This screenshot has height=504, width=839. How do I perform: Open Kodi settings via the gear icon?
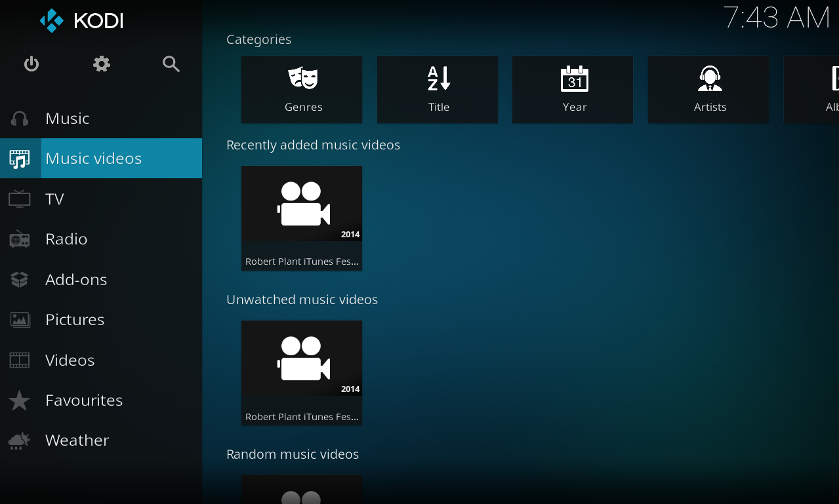click(x=102, y=64)
